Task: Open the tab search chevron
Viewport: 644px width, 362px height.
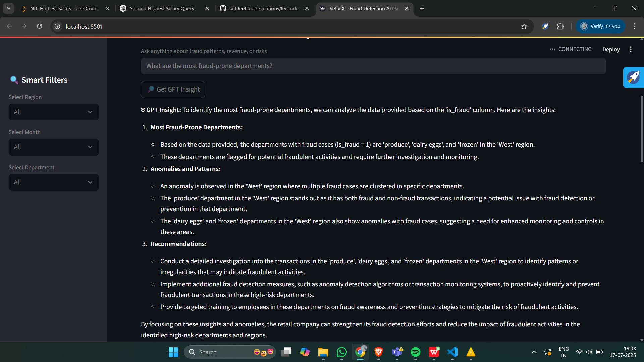Action: (9, 8)
